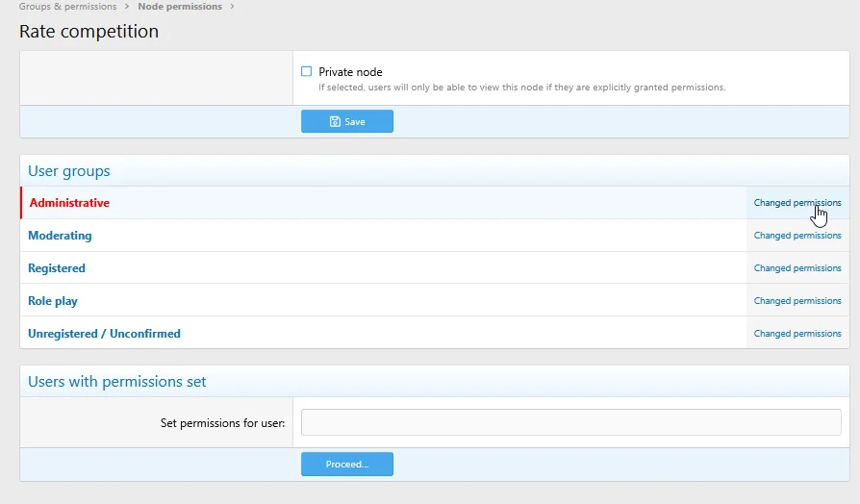Open the Moderating user group
860x504 pixels.
tap(60, 236)
